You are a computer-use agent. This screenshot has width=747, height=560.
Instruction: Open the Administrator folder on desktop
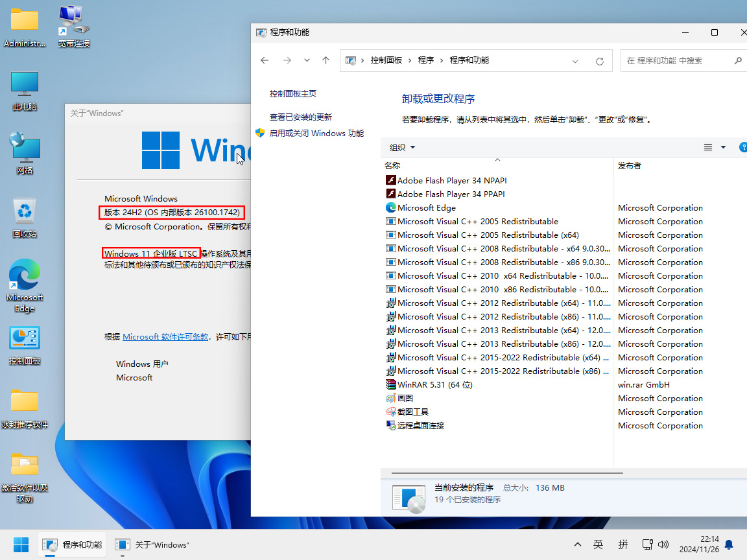[x=24, y=26]
